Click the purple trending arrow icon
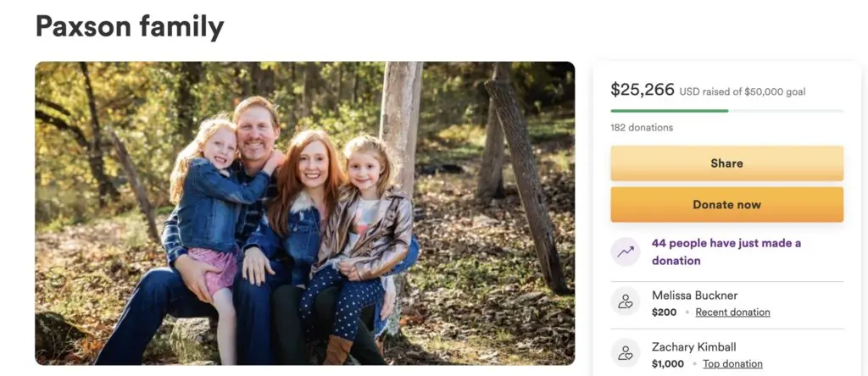The height and width of the screenshot is (376, 868). click(x=626, y=252)
